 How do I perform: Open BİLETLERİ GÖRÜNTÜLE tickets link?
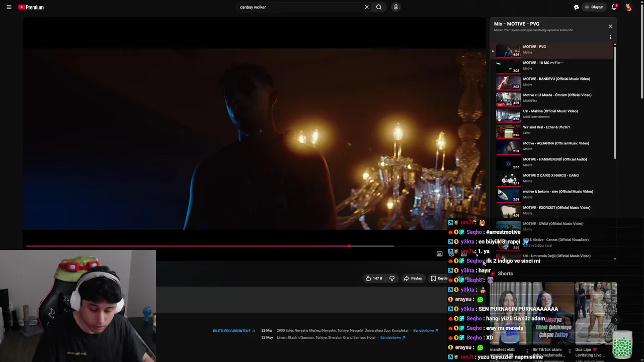pos(234,331)
